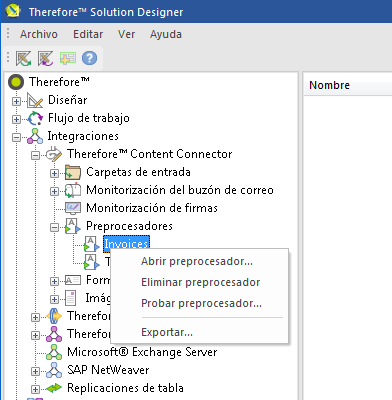Select the Integraciones label

[x=83, y=136]
